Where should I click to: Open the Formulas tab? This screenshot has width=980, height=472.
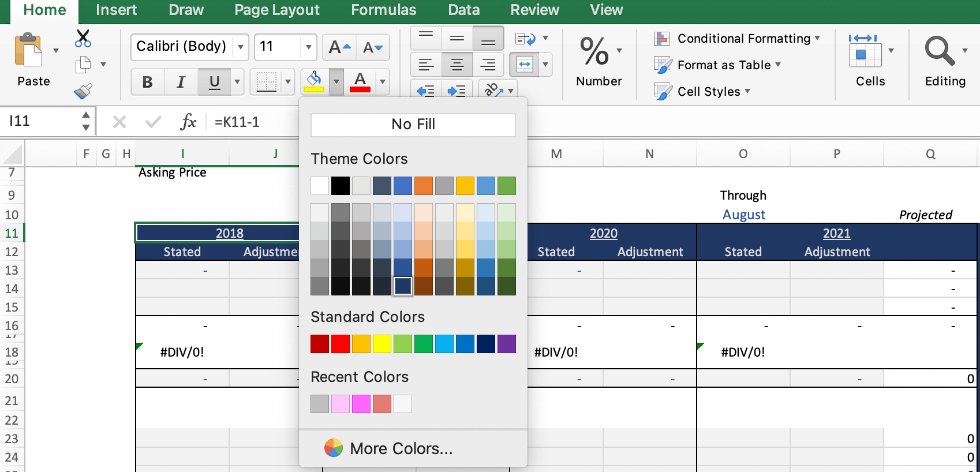[383, 10]
